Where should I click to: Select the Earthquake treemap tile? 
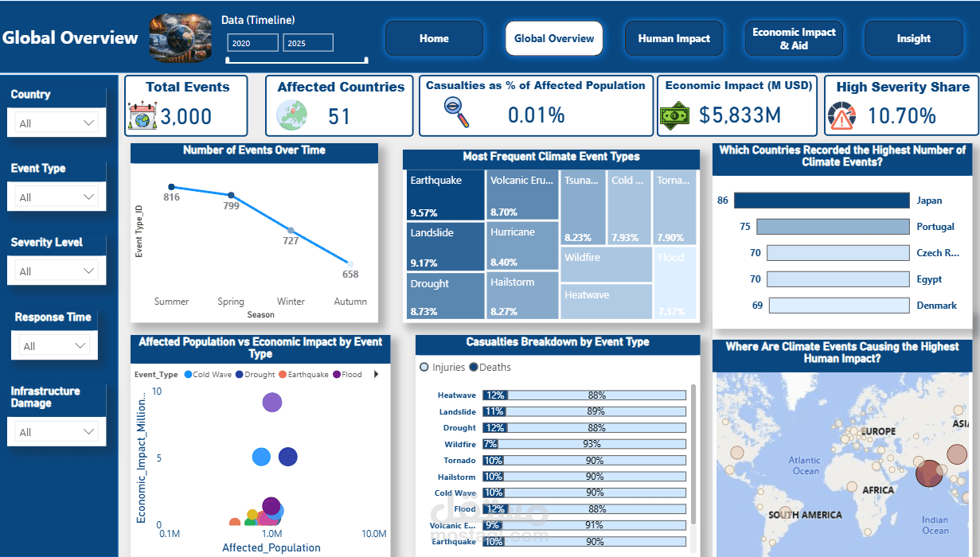click(445, 195)
